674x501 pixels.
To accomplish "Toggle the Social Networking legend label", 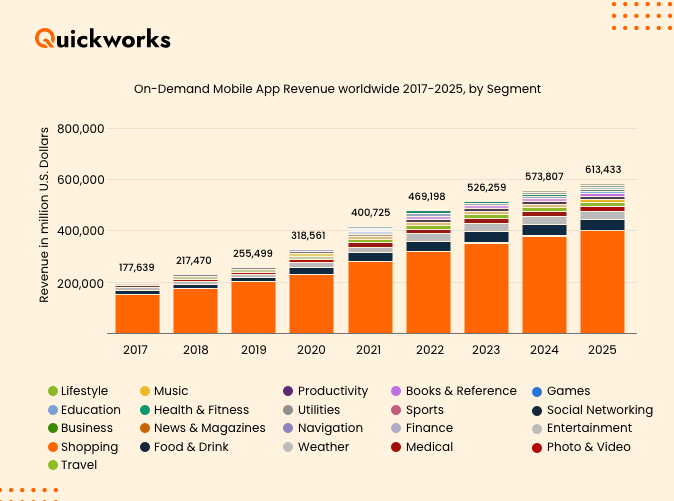I will click(599, 410).
